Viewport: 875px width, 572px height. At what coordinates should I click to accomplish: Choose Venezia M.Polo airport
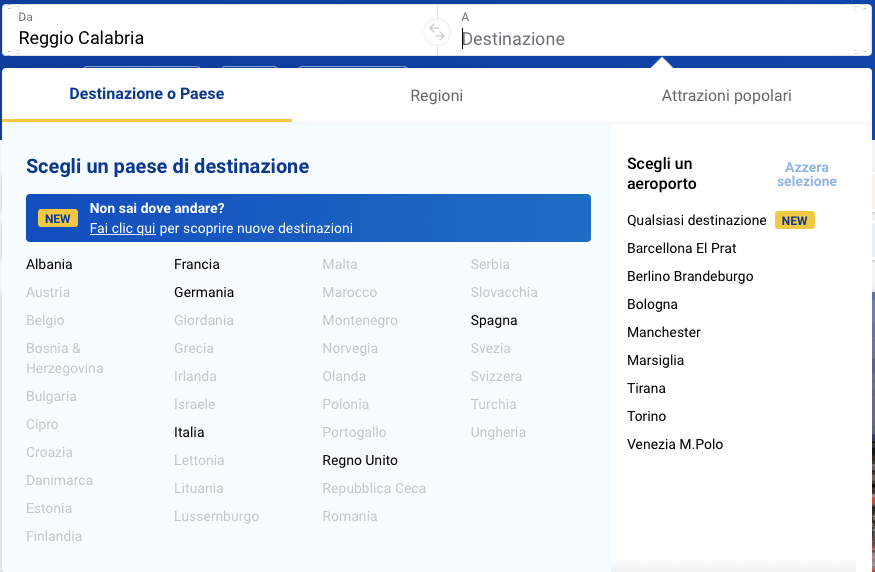click(675, 444)
